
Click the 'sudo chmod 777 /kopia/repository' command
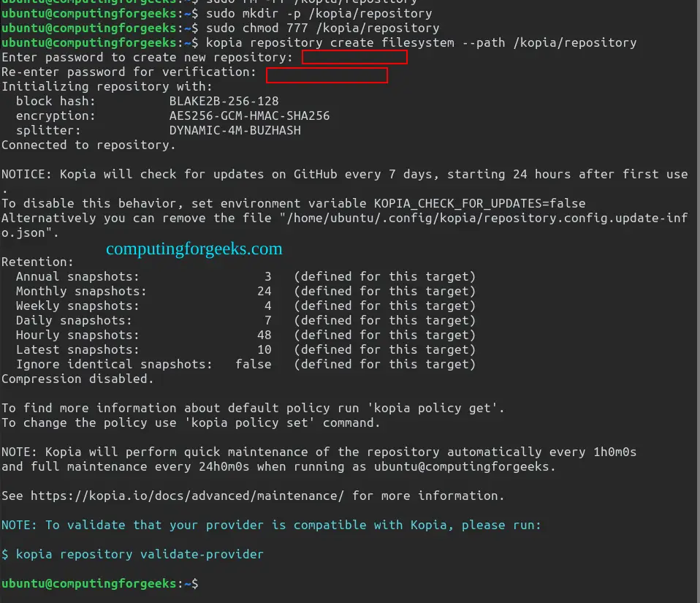pyautogui.click(x=322, y=28)
